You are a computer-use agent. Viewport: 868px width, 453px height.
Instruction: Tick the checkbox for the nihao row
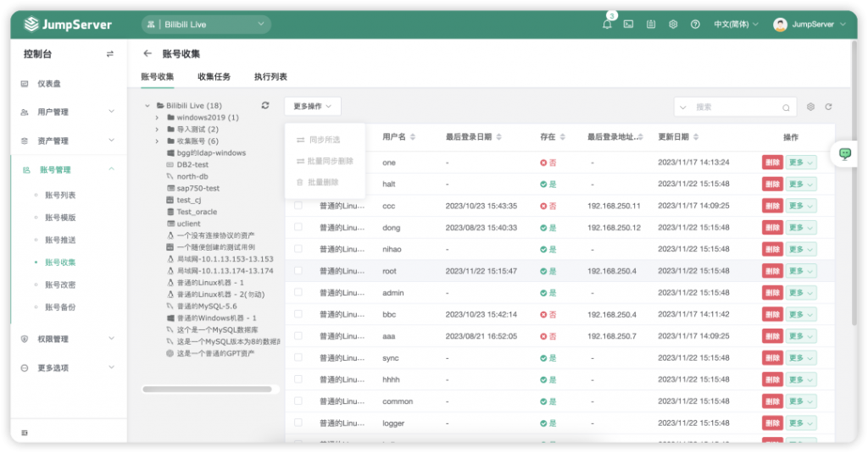click(298, 249)
